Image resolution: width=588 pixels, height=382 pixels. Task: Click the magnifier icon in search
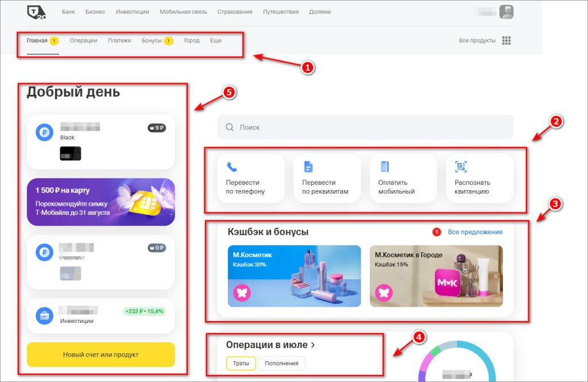(x=230, y=127)
